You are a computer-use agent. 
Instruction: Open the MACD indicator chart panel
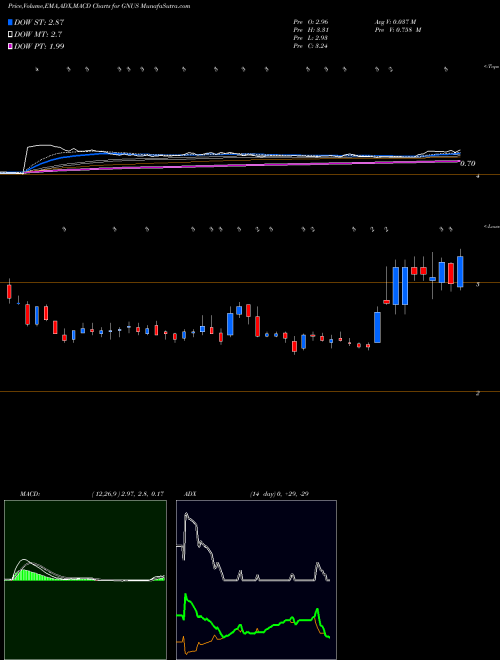(85, 580)
